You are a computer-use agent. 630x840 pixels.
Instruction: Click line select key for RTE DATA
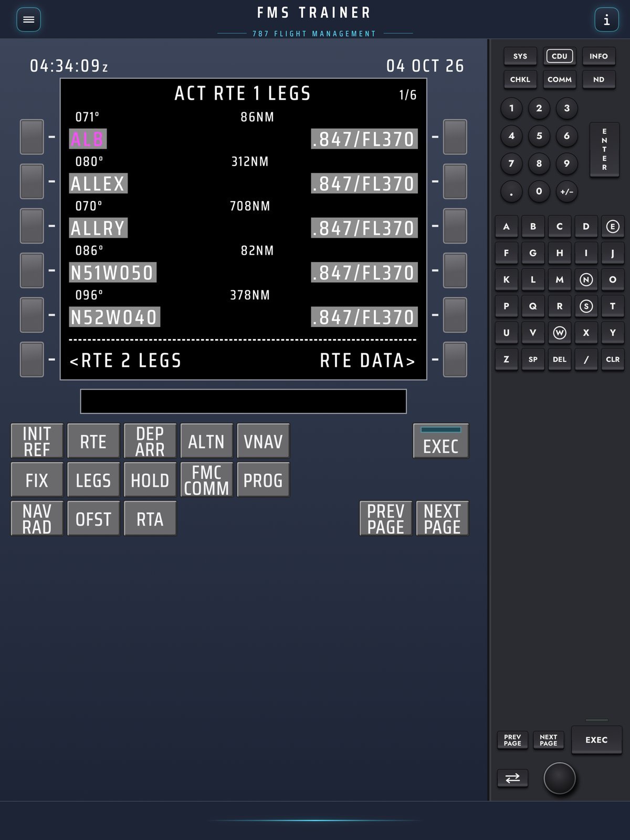pyautogui.click(x=455, y=360)
